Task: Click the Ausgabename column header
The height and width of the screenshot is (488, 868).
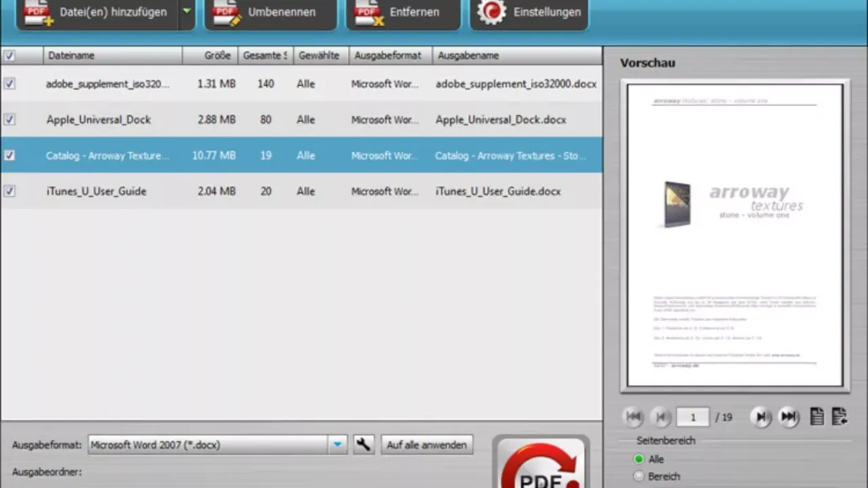Action: [x=517, y=56]
